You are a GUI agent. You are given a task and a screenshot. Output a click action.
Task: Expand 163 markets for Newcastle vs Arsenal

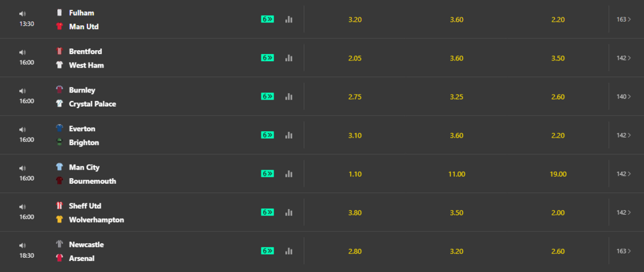point(624,251)
